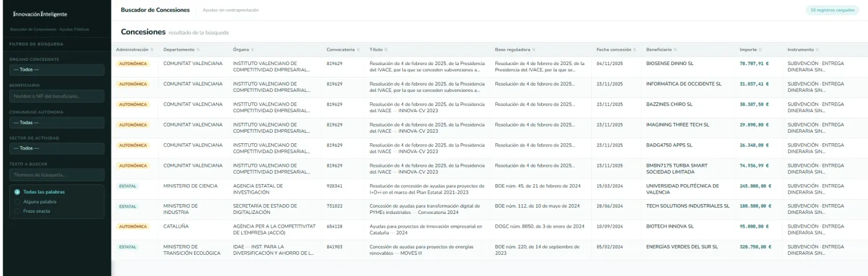Screen dimensions: 868x276
Task: Click the ESTATAL tag in the Energías Verdes row
Action: click(128, 247)
